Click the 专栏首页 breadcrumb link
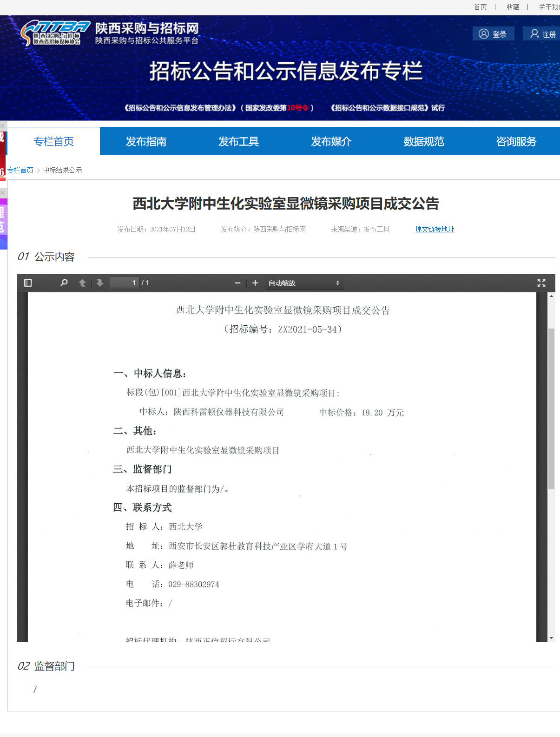The width and height of the screenshot is (560, 737). pyautogui.click(x=20, y=170)
